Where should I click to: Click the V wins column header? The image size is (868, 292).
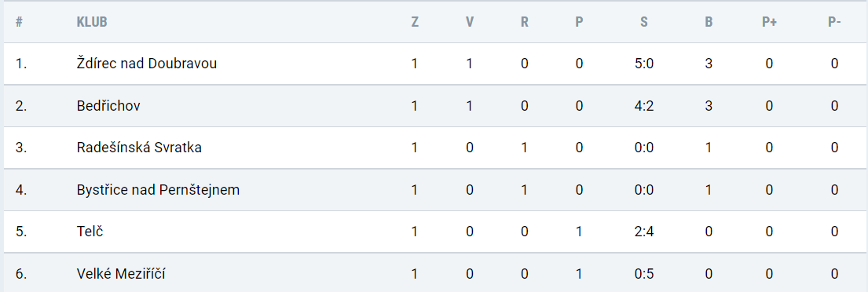(x=470, y=22)
